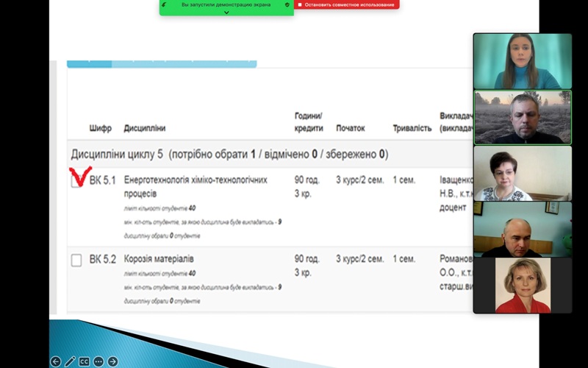Viewport: 588px width, 368px height.
Task: Click 1 сем. in ВК 5.1 row
Action: point(404,180)
